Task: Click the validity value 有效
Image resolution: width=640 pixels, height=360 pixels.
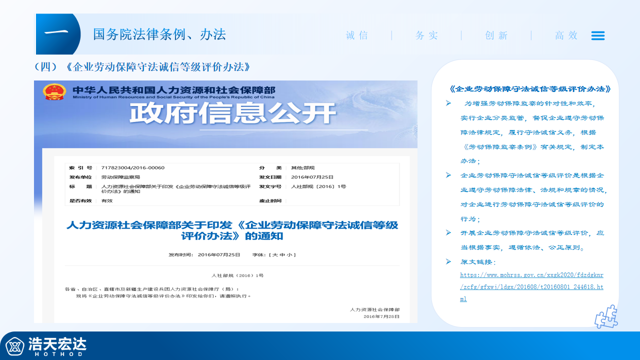Action: pos(107,201)
